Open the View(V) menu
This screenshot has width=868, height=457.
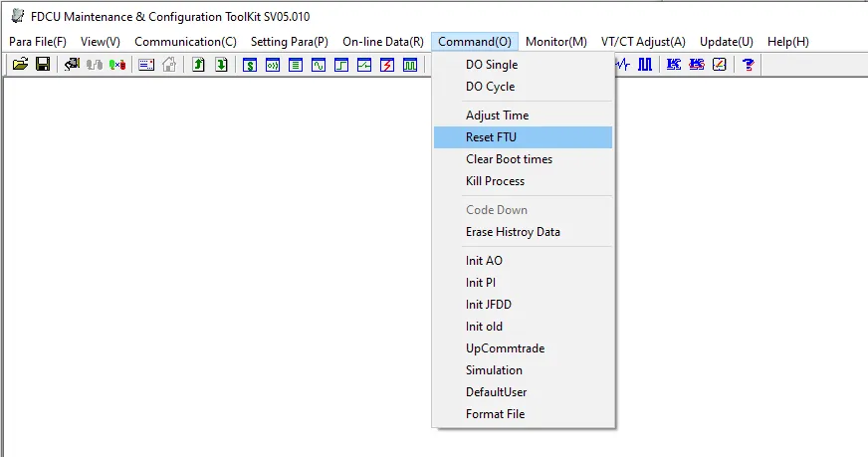[x=101, y=42]
